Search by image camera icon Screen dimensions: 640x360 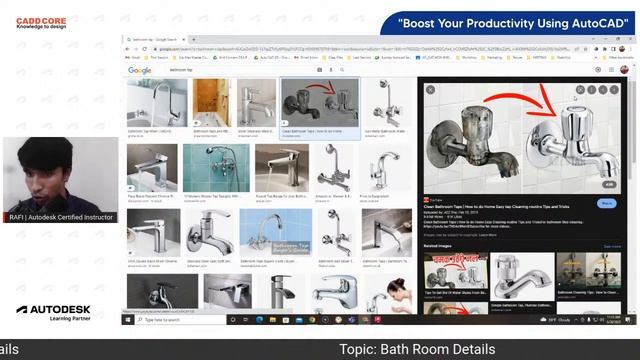tap(320, 70)
